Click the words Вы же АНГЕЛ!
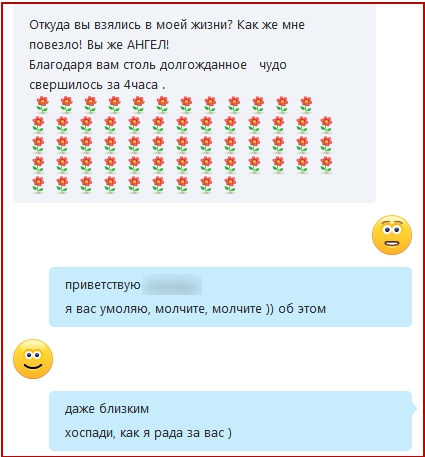This screenshot has width=425, height=457. (128, 45)
